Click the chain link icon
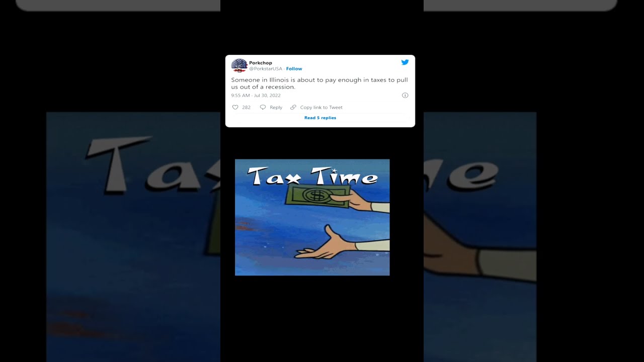 pos(293,107)
